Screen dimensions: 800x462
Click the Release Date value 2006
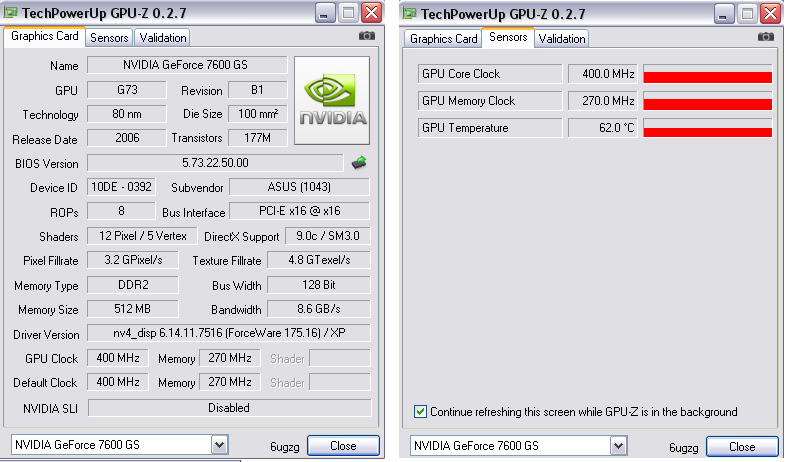pyautogui.click(x=127, y=138)
